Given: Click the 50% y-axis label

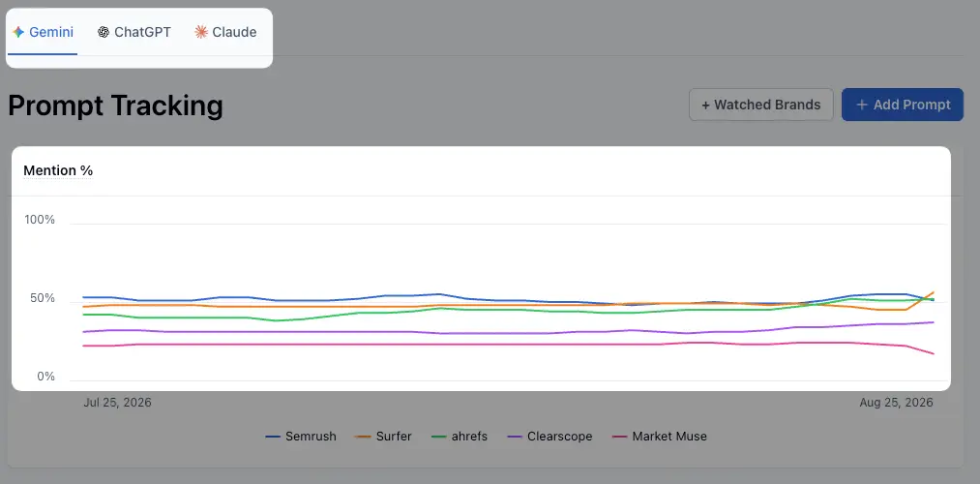Looking at the screenshot, I should click(43, 298).
